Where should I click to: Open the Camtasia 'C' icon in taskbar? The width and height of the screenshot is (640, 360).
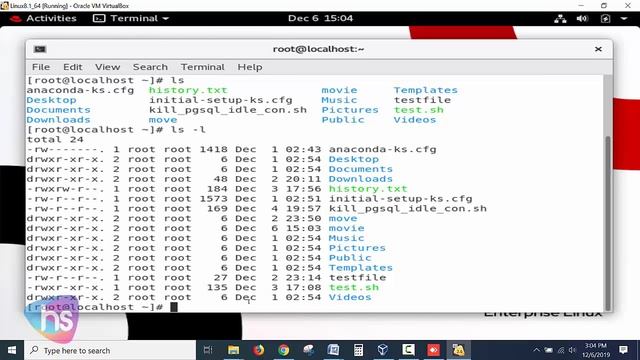pyautogui.click(x=408, y=350)
